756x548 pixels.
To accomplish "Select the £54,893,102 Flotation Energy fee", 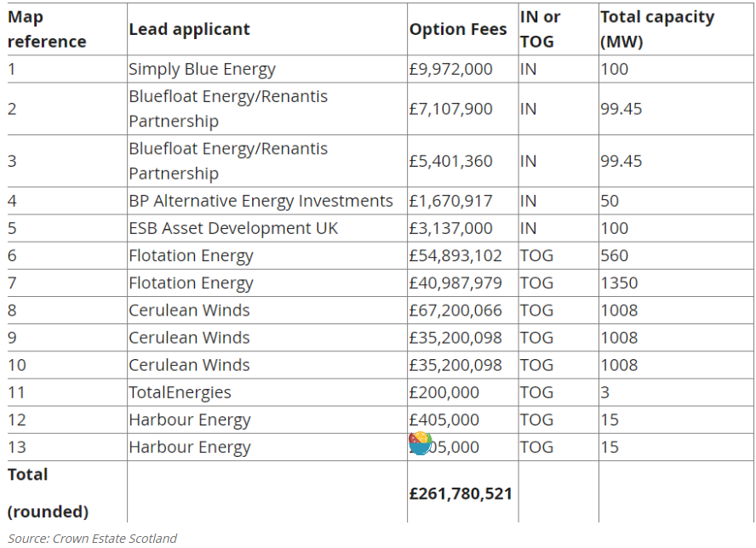I will coord(455,256).
